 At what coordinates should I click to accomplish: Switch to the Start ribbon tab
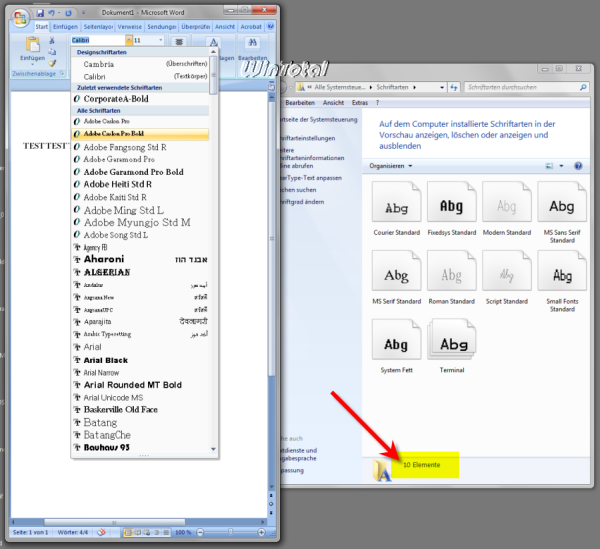[x=42, y=27]
